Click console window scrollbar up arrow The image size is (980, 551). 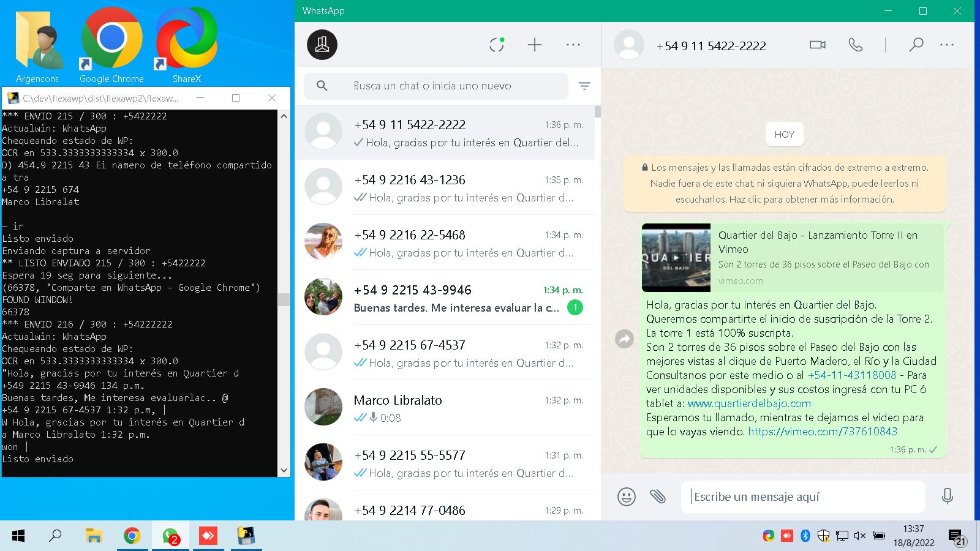pyautogui.click(x=284, y=116)
